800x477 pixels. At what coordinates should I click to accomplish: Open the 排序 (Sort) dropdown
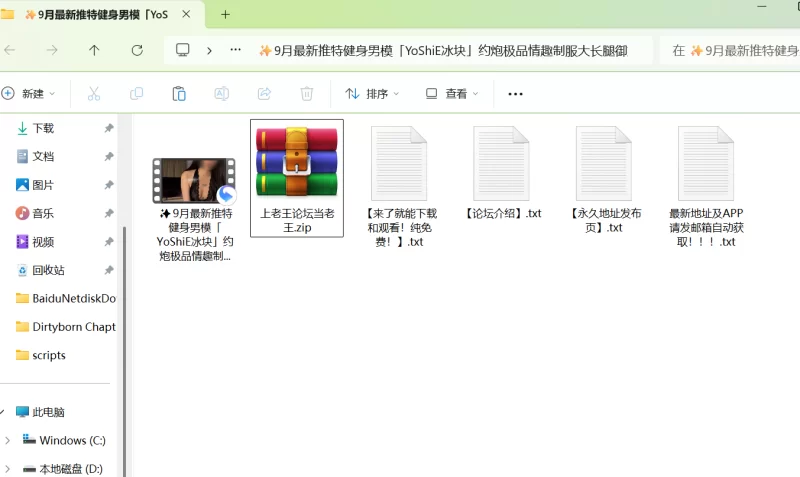372,93
